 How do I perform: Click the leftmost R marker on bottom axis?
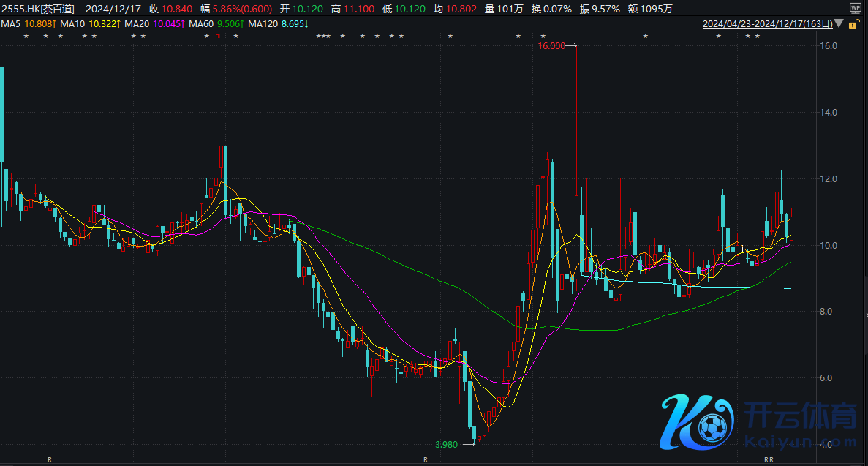pyautogui.click(x=50, y=459)
